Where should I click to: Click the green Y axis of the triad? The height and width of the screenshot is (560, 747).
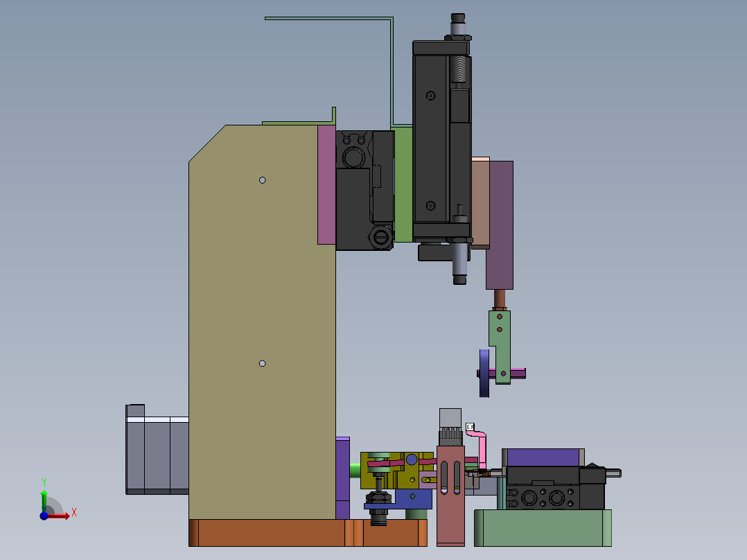(44, 501)
